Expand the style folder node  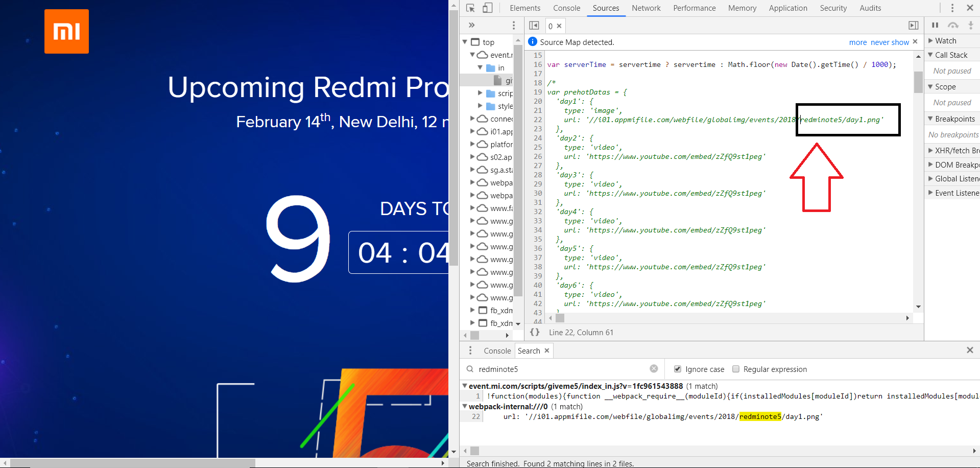tap(480, 106)
